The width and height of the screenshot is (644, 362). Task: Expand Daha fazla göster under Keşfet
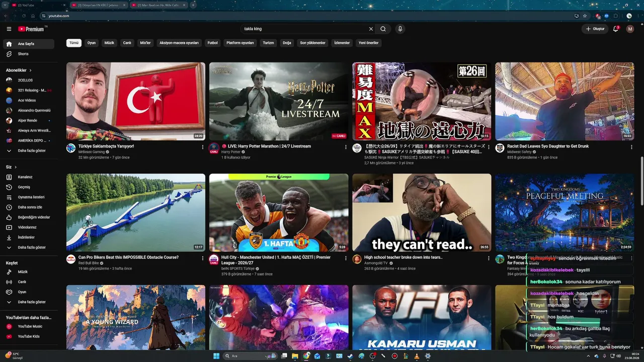[29, 302]
